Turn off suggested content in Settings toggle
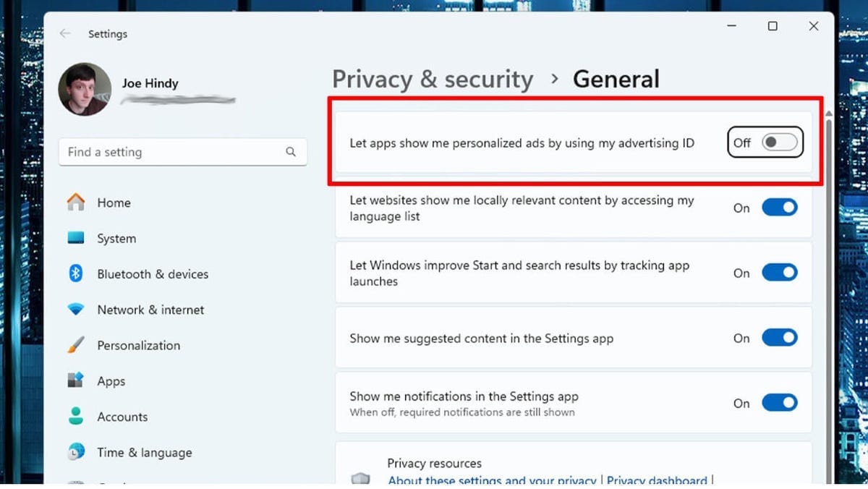868x489 pixels. pyautogui.click(x=780, y=338)
